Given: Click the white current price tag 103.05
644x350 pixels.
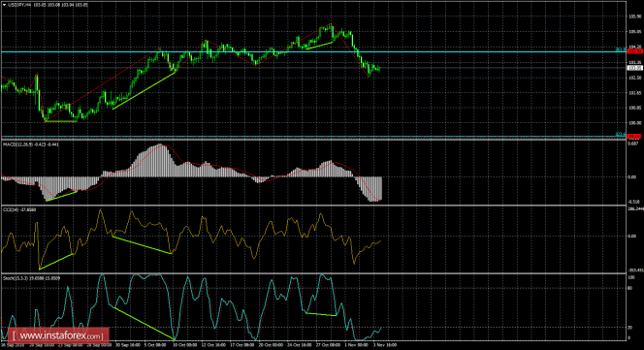Looking at the screenshot, I should pyautogui.click(x=635, y=68).
